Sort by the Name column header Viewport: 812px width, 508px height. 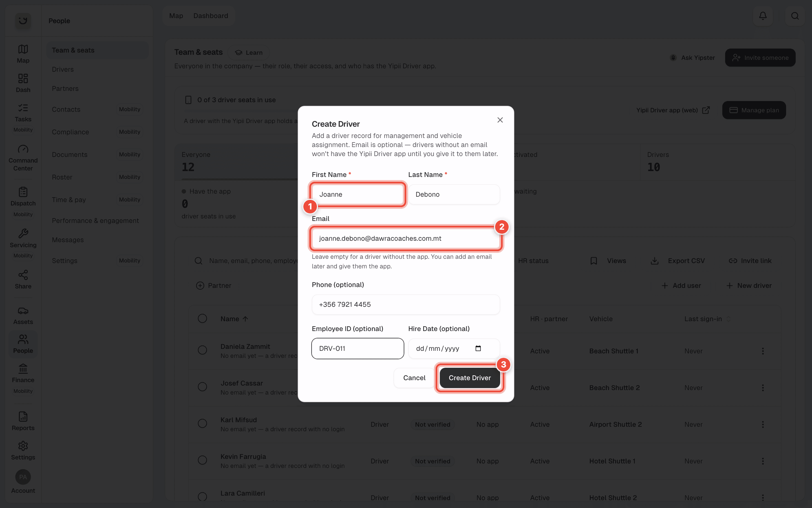click(234, 319)
